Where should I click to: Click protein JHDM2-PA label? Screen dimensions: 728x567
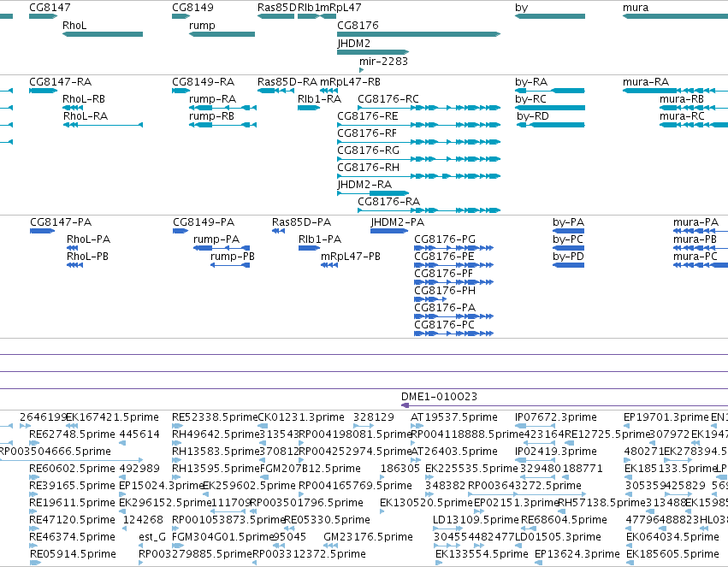398,222
